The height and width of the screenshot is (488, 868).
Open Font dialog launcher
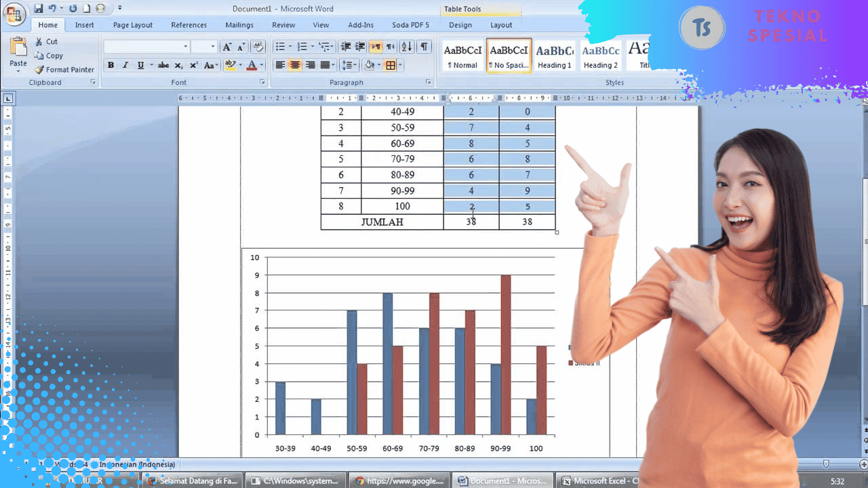(x=262, y=82)
